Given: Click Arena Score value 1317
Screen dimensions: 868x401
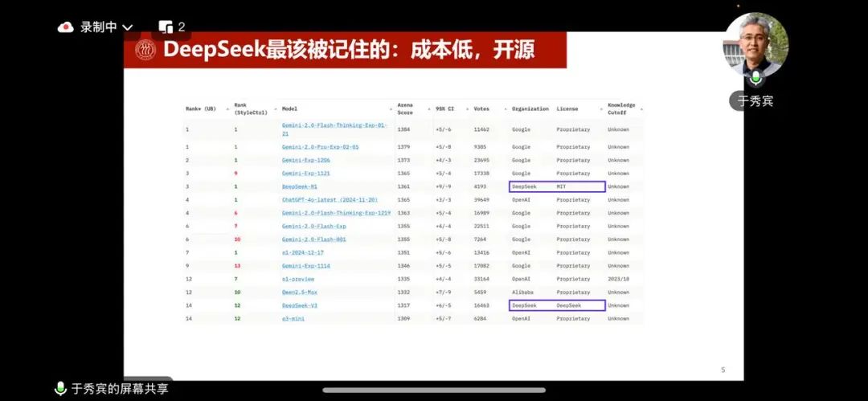Looking at the screenshot, I should click(403, 305).
